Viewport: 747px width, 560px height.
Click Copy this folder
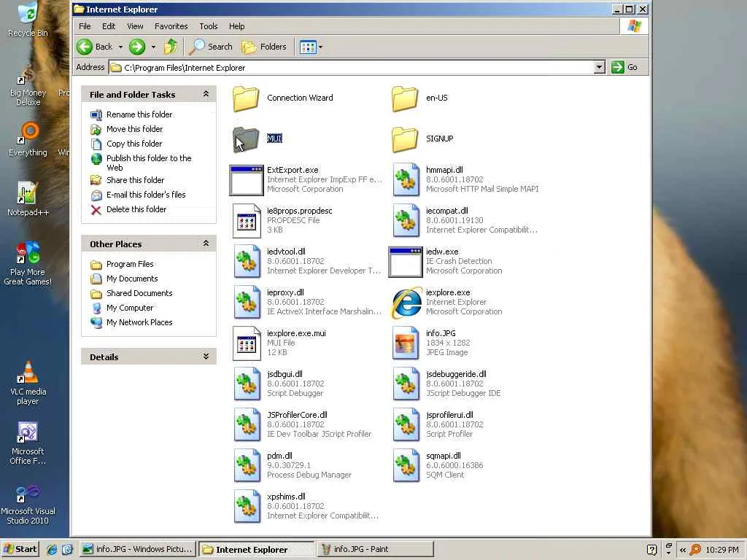(x=134, y=144)
